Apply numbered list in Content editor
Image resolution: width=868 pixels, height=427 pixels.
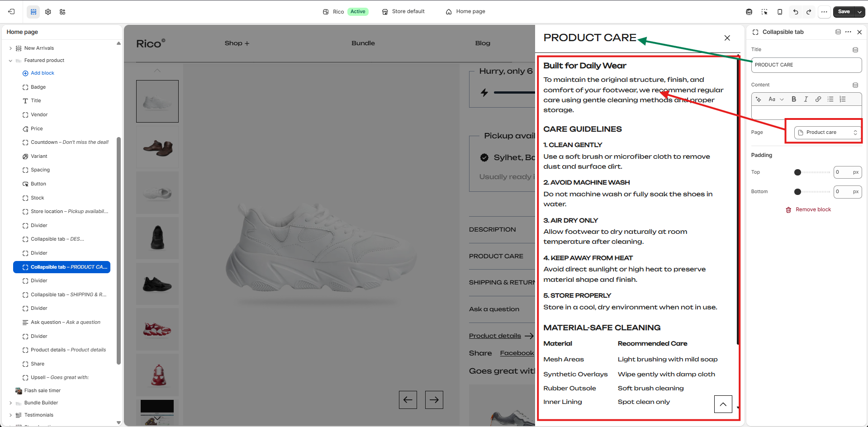(x=843, y=99)
